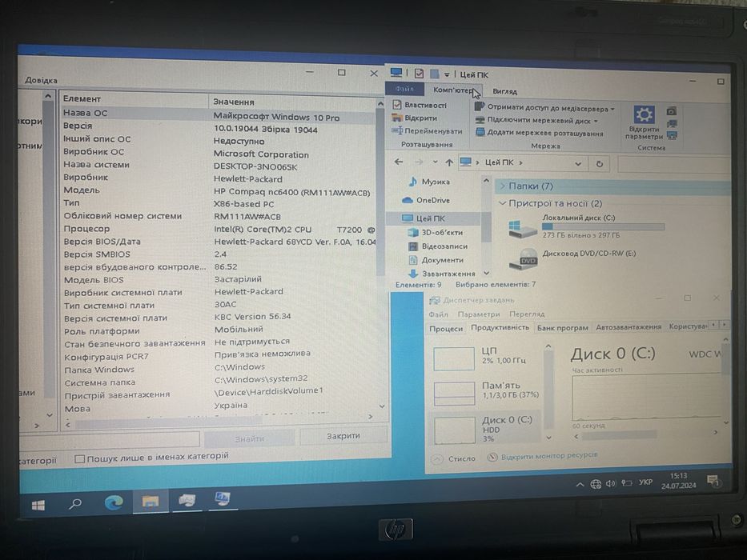Select Локальний диск (C:) drive icon
The height and width of the screenshot is (560, 747).
coord(521,229)
